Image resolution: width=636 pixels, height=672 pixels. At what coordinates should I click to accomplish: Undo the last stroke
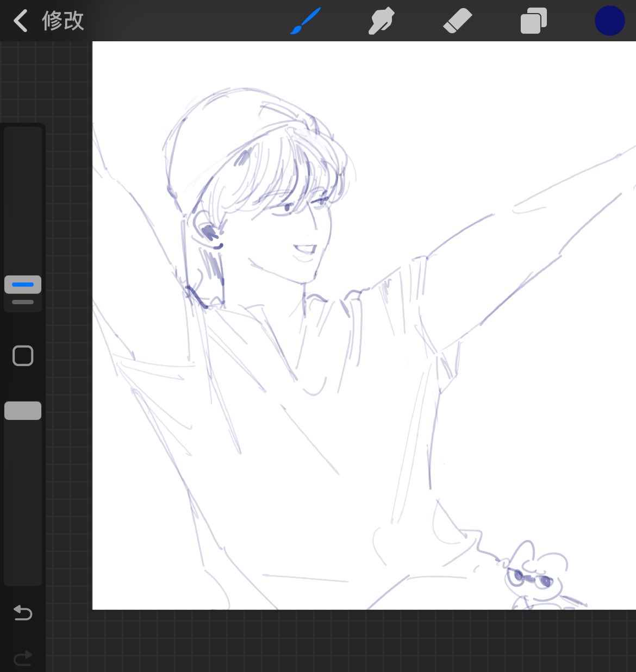(x=23, y=613)
